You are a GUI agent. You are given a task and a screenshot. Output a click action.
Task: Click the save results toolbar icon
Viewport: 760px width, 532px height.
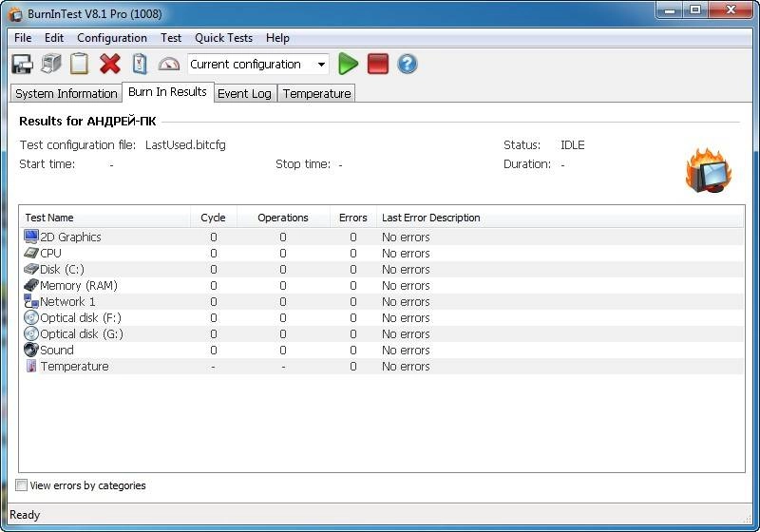pos(22,64)
